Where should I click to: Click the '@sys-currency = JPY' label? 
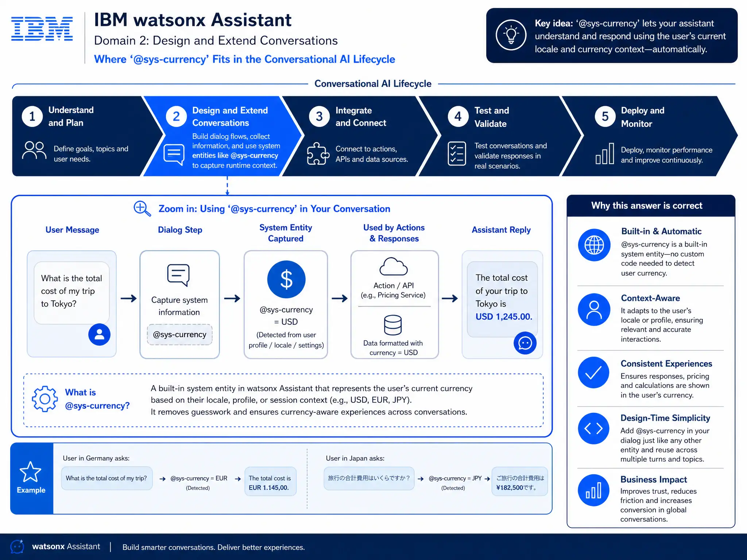pyautogui.click(x=455, y=478)
